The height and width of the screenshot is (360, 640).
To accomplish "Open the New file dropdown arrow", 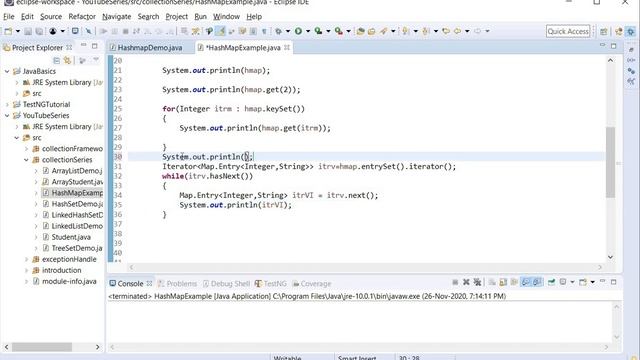I will tap(18, 31).
